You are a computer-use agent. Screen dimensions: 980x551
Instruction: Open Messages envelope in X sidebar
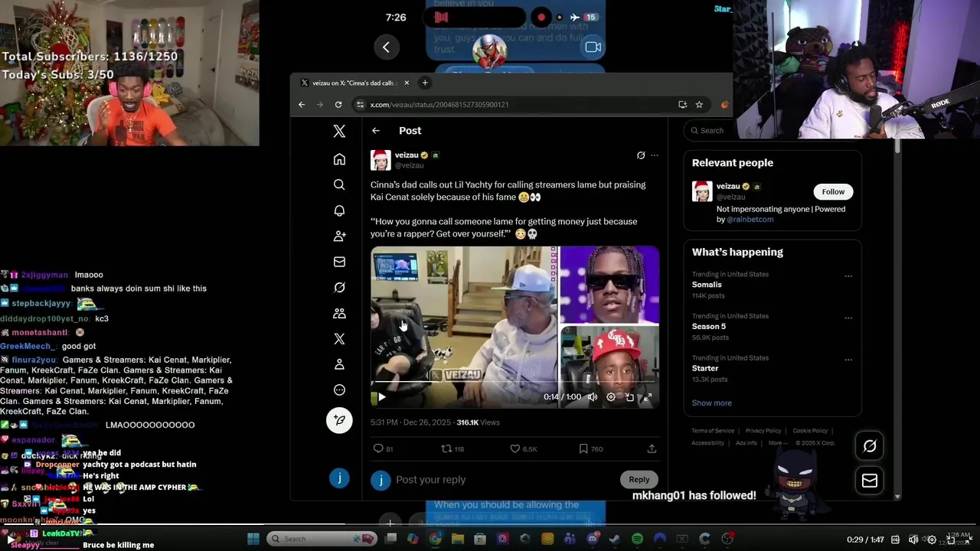point(339,262)
